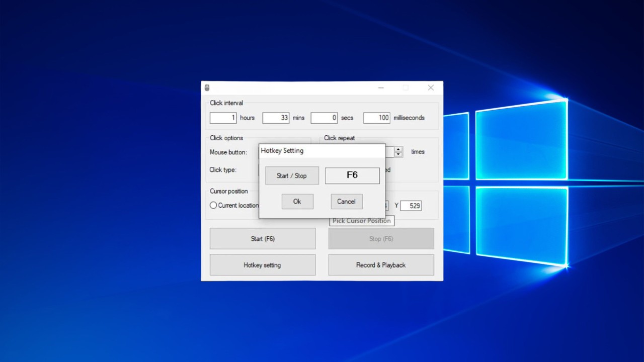
Task: Click the Click type label
Action: pyautogui.click(x=223, y=169)
